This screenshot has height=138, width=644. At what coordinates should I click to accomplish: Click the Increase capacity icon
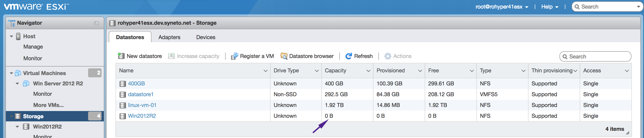tap(171, 56)
